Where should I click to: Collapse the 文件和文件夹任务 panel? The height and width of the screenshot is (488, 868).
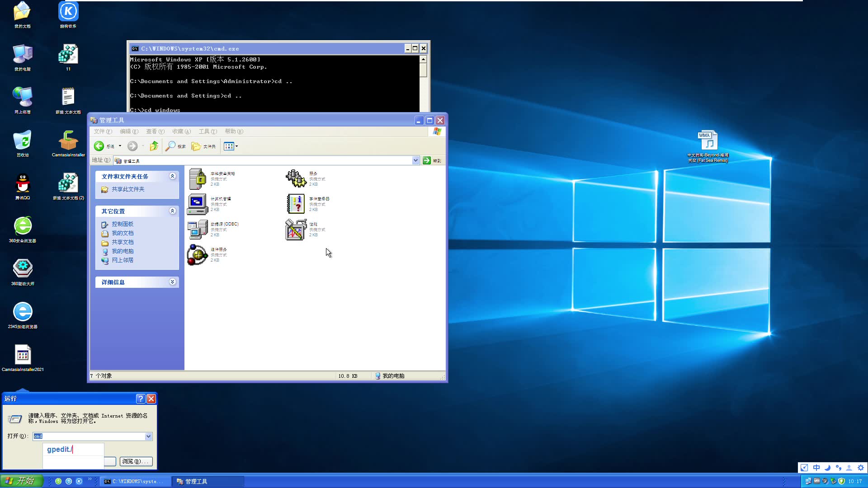point(172,176)
